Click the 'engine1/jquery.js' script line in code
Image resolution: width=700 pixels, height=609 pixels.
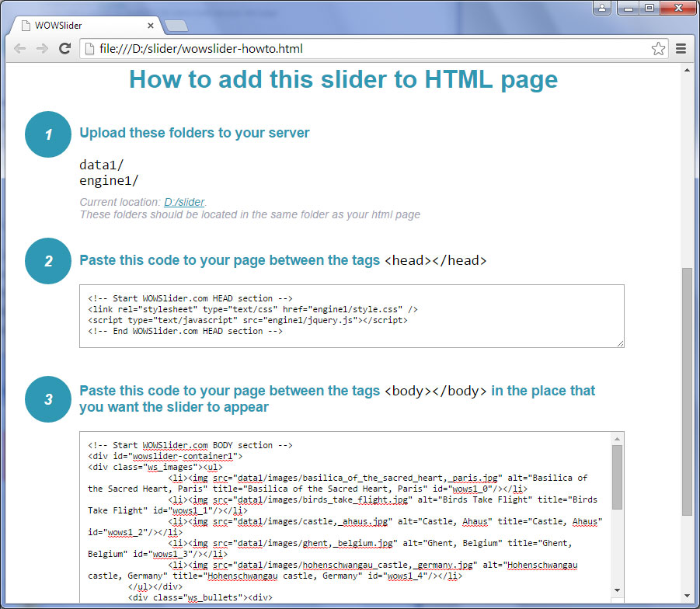click(248, 320)
